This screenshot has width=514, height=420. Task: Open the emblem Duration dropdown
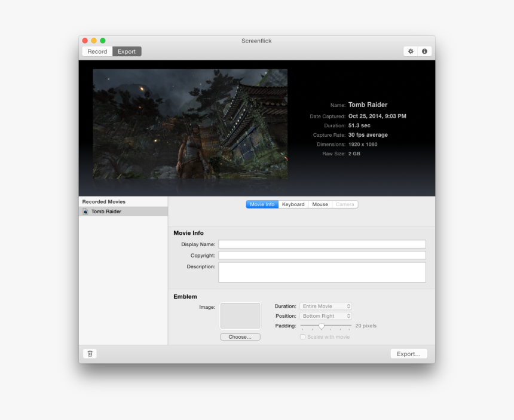tap(326, 306)
